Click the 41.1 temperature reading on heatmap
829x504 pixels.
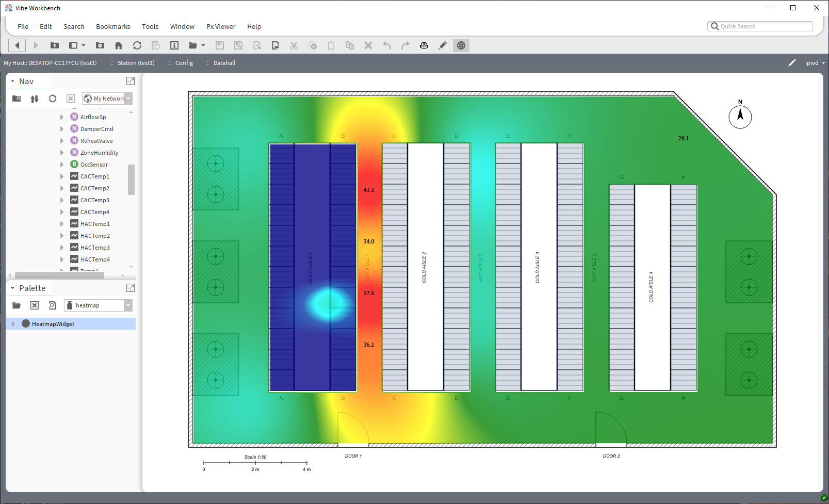coord(369,190)
